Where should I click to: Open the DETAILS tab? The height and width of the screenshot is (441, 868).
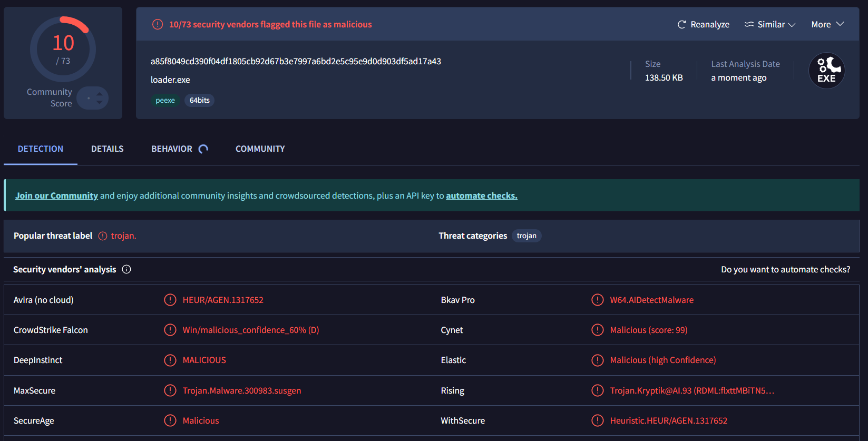click(108, 149)
